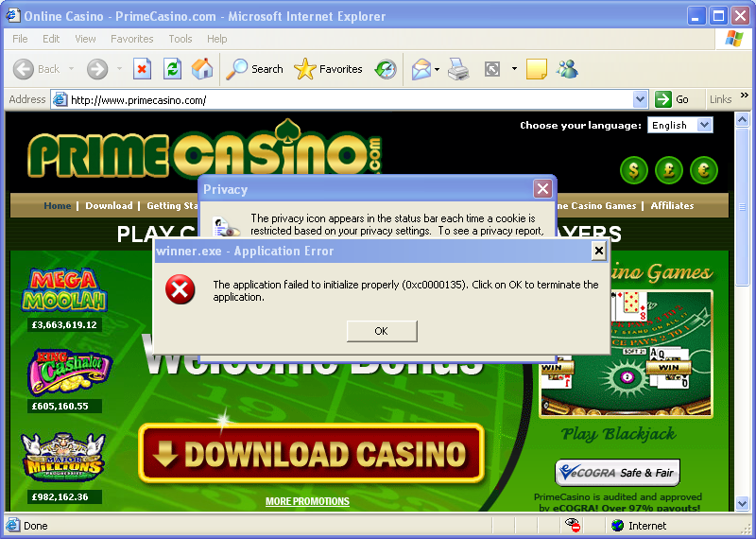Screen dimensions: 756x539
Task: Click the vertical scrollbar thumb
Action: (x=743, y=206)
